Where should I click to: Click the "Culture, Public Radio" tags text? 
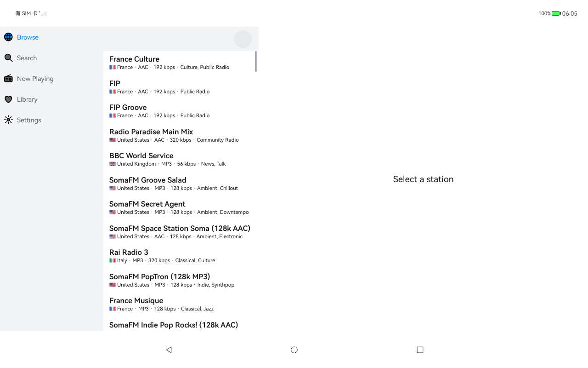(x=205, y=67)
